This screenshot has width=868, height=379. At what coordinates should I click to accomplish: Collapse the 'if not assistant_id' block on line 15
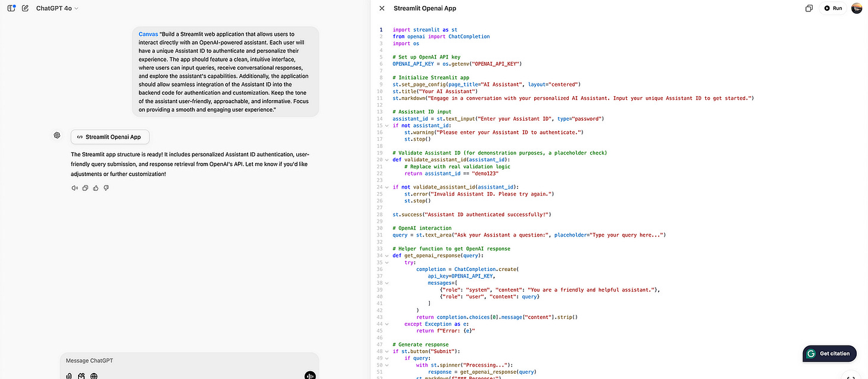387,125
